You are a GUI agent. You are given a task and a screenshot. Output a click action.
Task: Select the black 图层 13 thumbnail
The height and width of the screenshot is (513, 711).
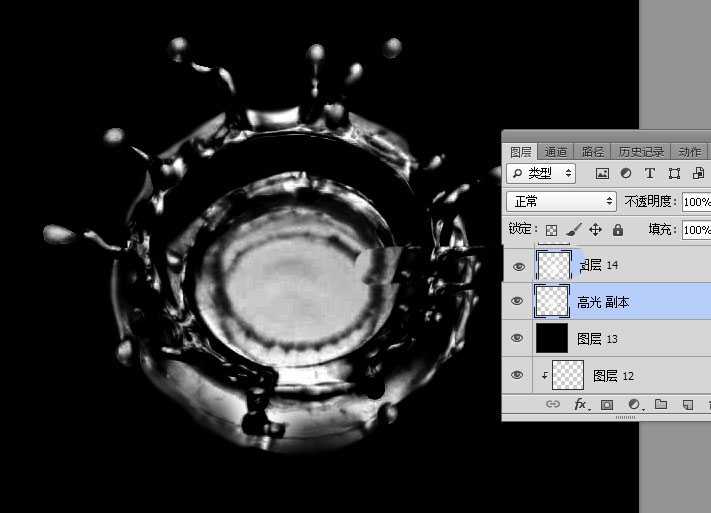pos(552,338)
